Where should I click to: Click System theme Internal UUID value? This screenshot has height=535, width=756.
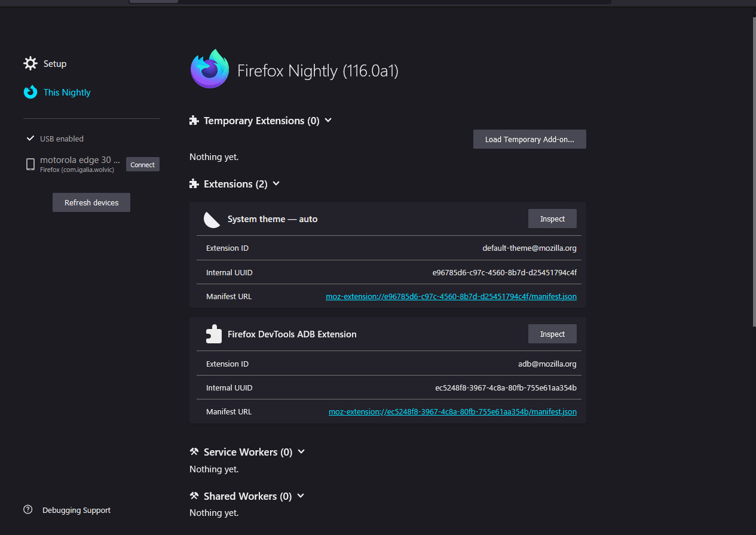(504, 272)
